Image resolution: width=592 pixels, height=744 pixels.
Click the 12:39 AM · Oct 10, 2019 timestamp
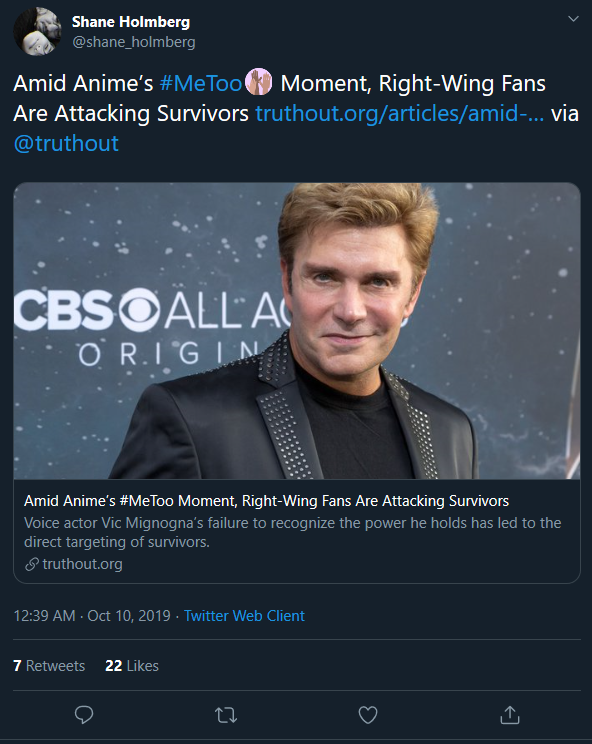[92, 616]
